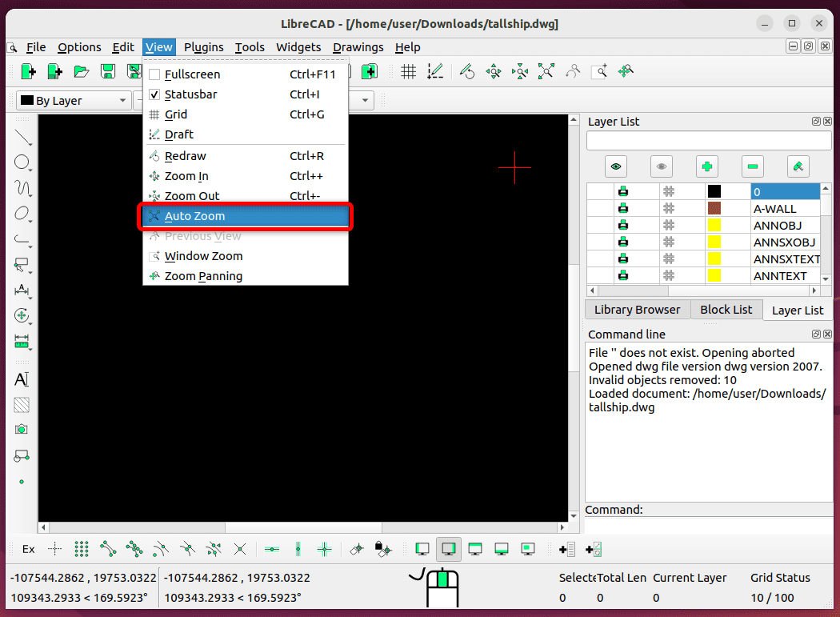Viewport: 840px width, 617px height.
Task: Toggle Fullscreen checkbox in View menu
Action: coord(154,74)
